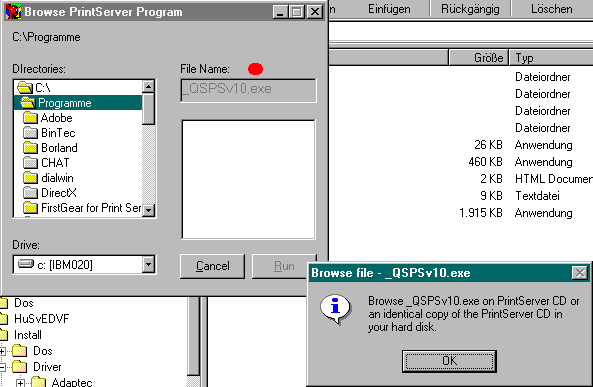Click the Cancel button
593x387 pixels.
click(212, 266)
